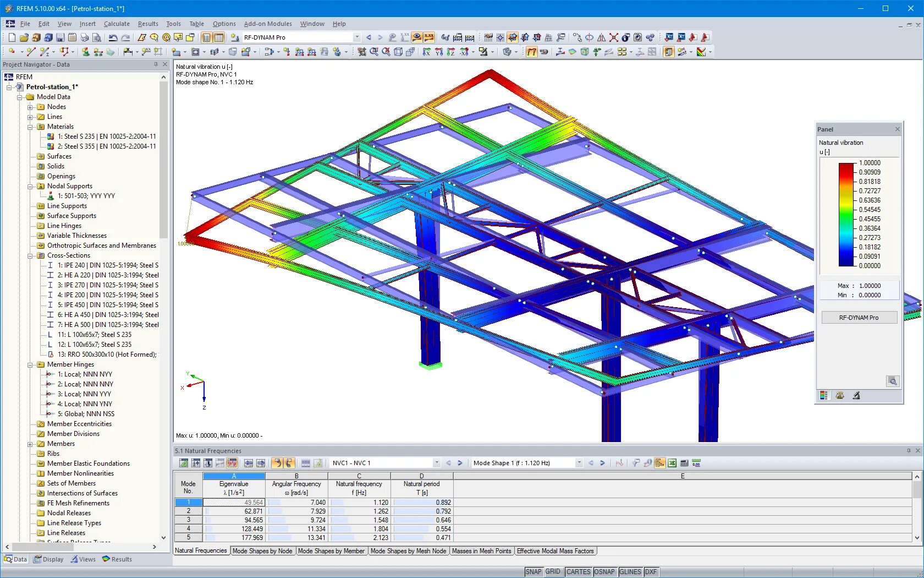Toggle OSNAP in the status bar
924x578 pixels.
coord(604,572)
